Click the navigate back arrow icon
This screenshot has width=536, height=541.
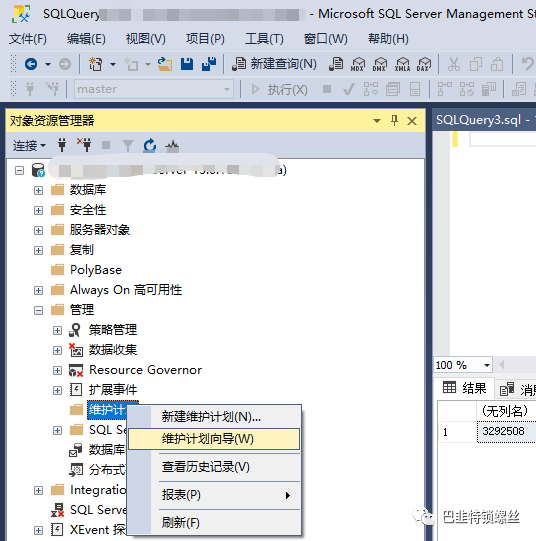[x=31, y=64]
